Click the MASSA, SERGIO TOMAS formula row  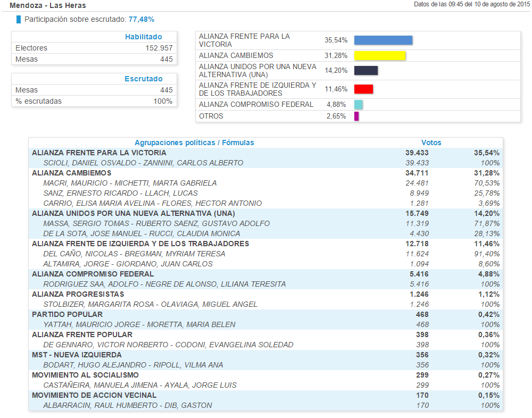click(x=156, y=223)
